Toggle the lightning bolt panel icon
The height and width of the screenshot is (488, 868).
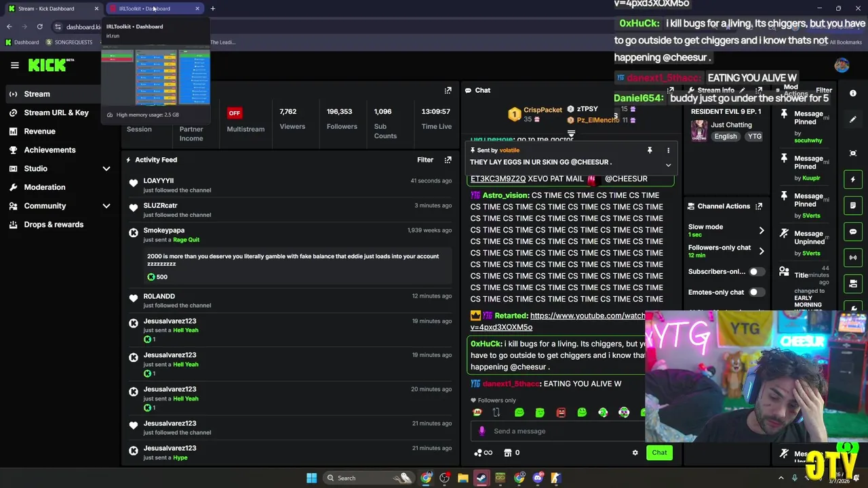(853, 180)
